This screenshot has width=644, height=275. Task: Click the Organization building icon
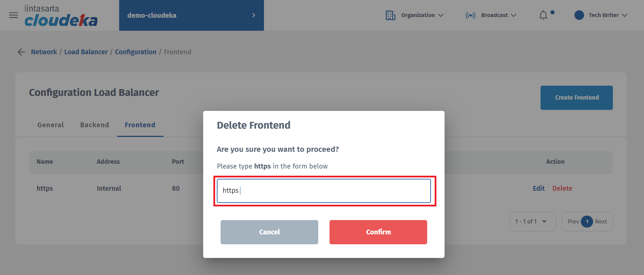(390, 15)
